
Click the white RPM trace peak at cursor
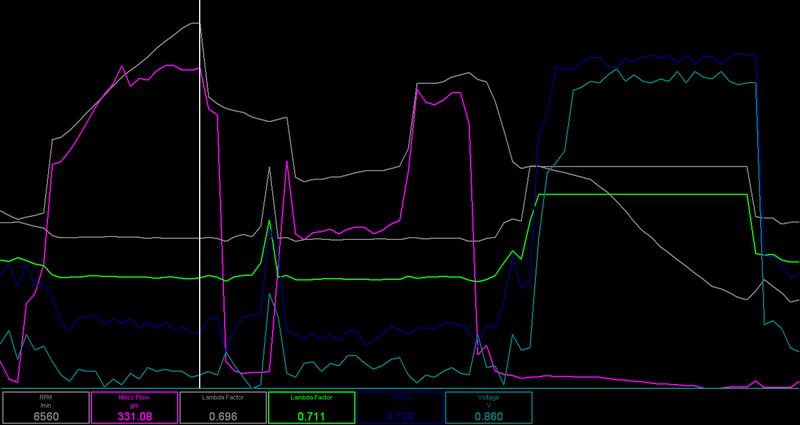point(200,23)
